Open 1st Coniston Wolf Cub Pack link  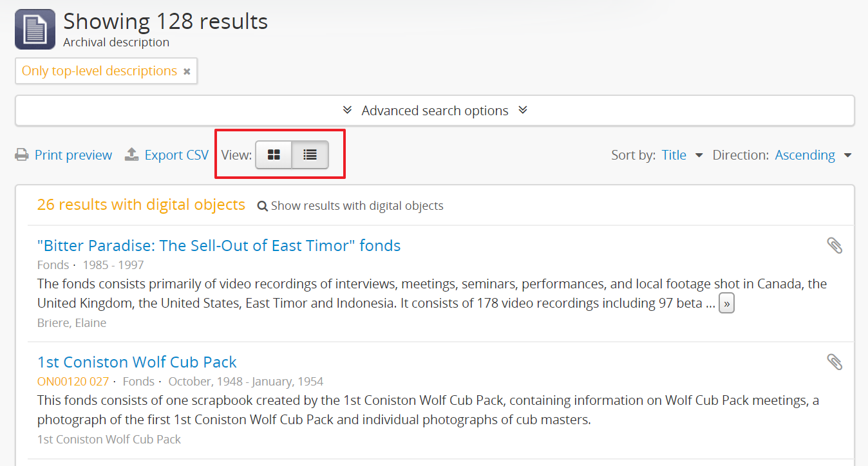point(137,362)
